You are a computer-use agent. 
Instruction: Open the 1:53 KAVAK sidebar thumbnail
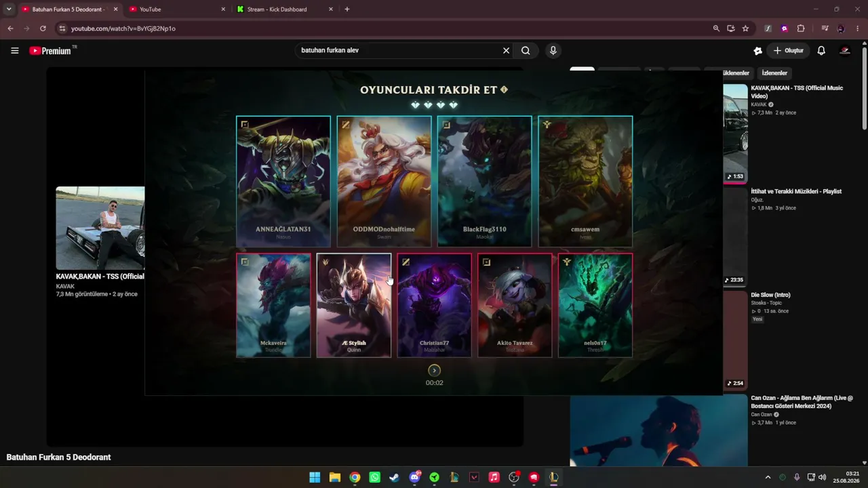(735, 134)
